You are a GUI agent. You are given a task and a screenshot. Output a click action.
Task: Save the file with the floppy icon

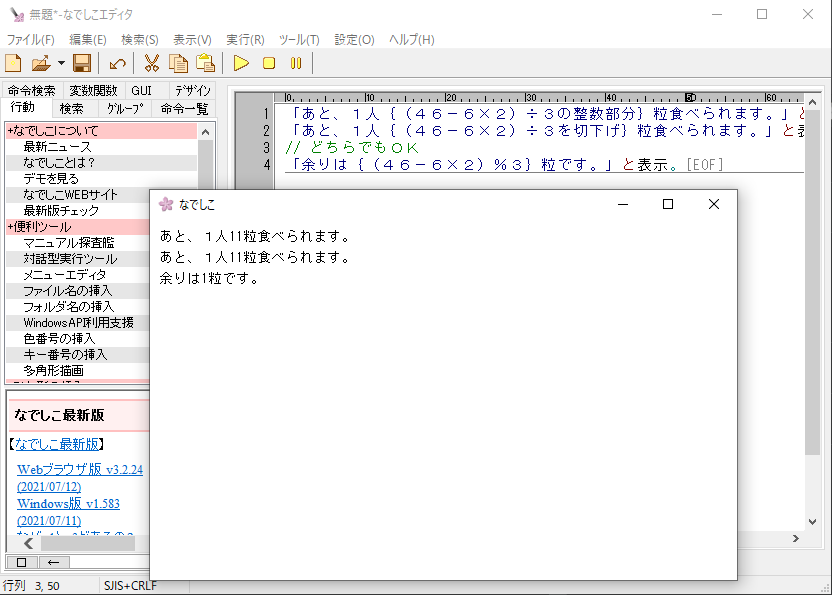coord(82,64)
